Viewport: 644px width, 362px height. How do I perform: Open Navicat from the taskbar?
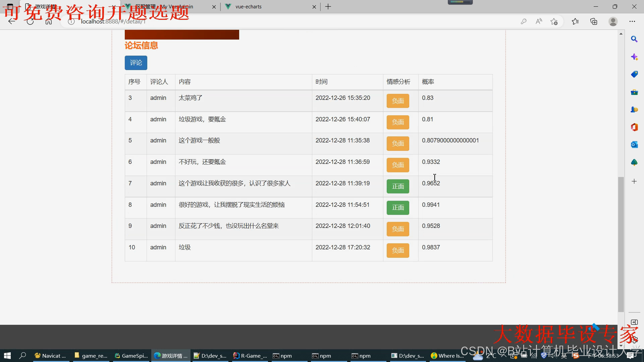point(51,356)
